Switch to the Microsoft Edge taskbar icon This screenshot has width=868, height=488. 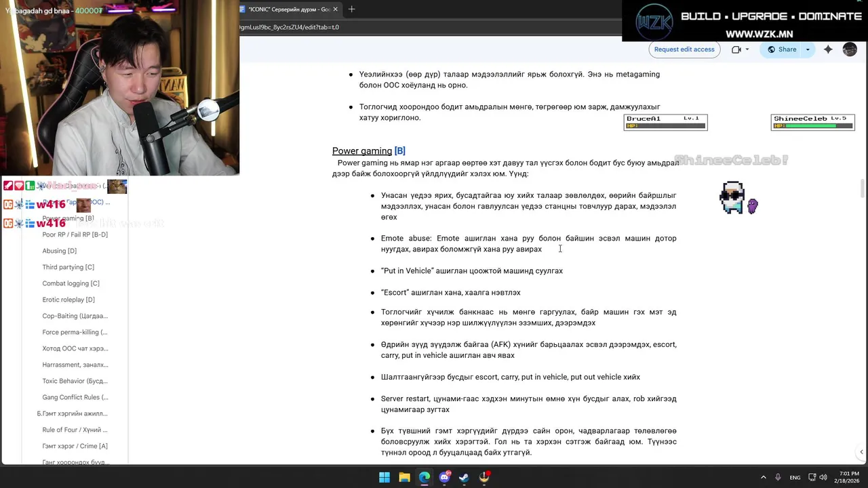pyautogui.click(x=425, y=477)
